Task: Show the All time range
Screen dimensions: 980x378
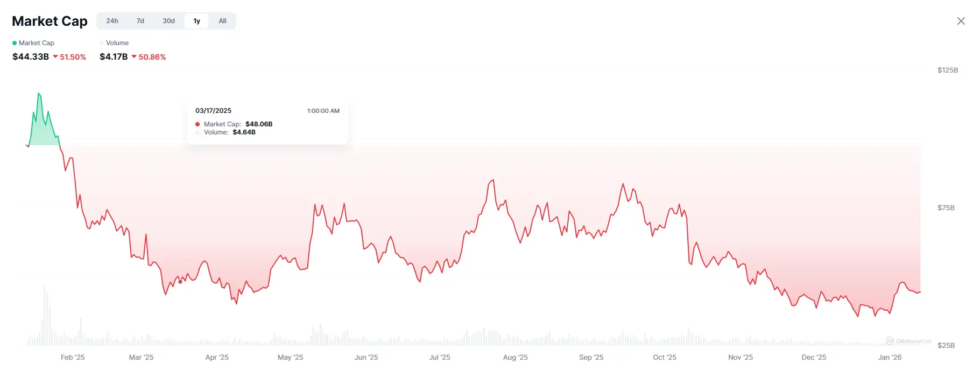Action: [x=222, y=21]
